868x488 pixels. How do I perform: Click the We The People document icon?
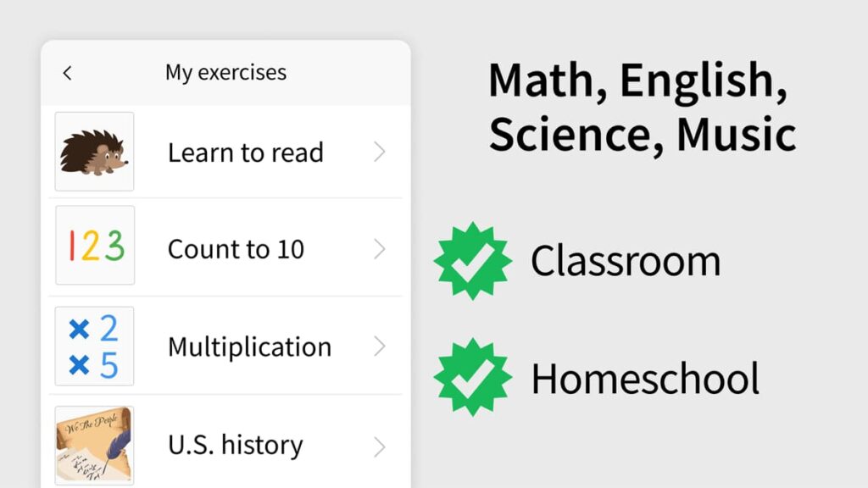point(94,444)
